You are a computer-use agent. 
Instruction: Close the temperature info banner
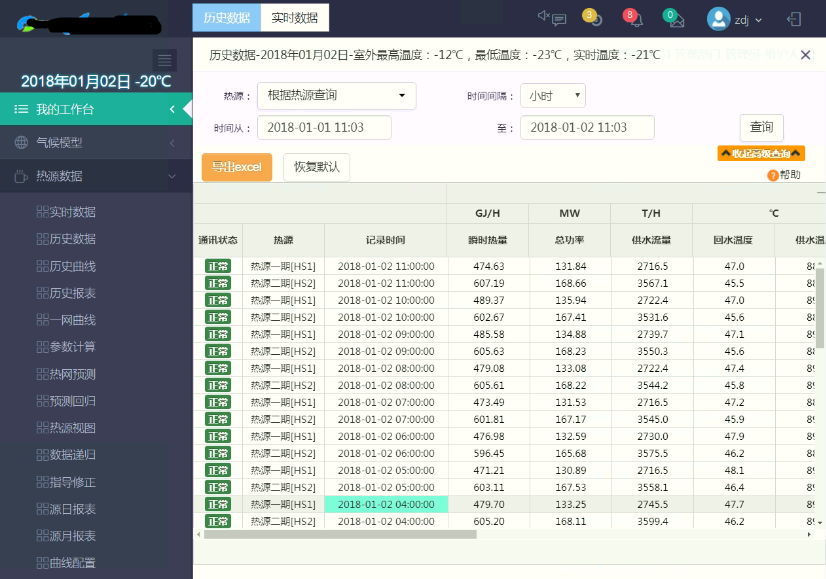pyautogui.click(x=805, y=55)
